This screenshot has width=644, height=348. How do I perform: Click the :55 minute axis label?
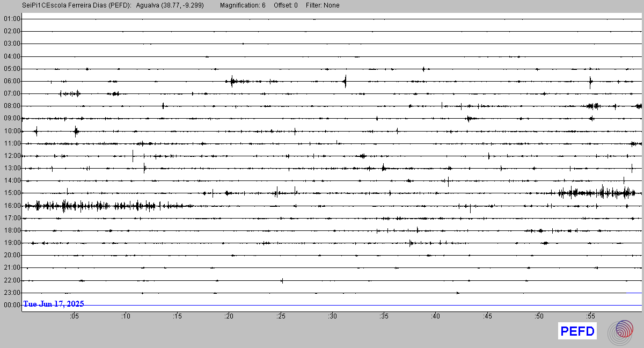[590, 316]
